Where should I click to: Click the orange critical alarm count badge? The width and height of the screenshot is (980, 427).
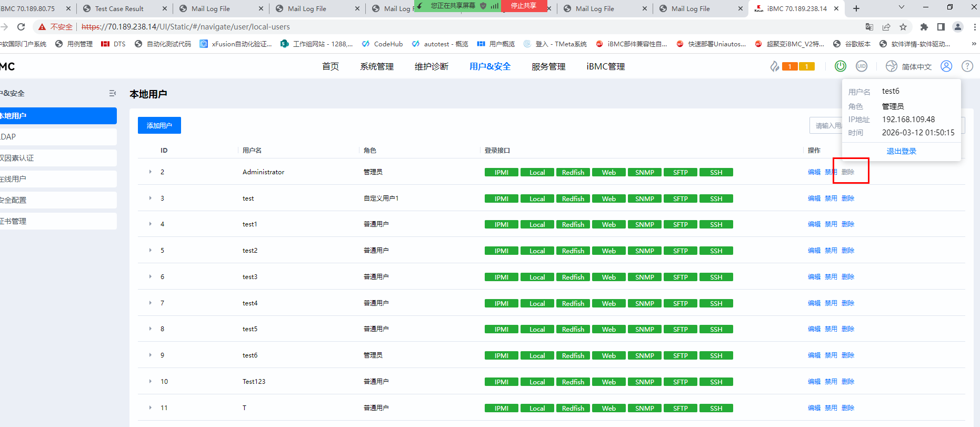point(790,66)
